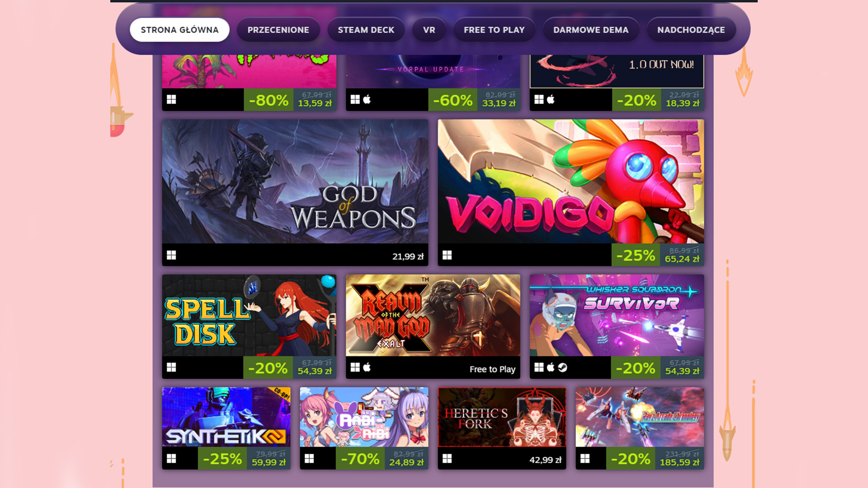This screenshot has height=488, width=868.
Task: Switch to the Steam Deck tab
Action: [366, 30]
